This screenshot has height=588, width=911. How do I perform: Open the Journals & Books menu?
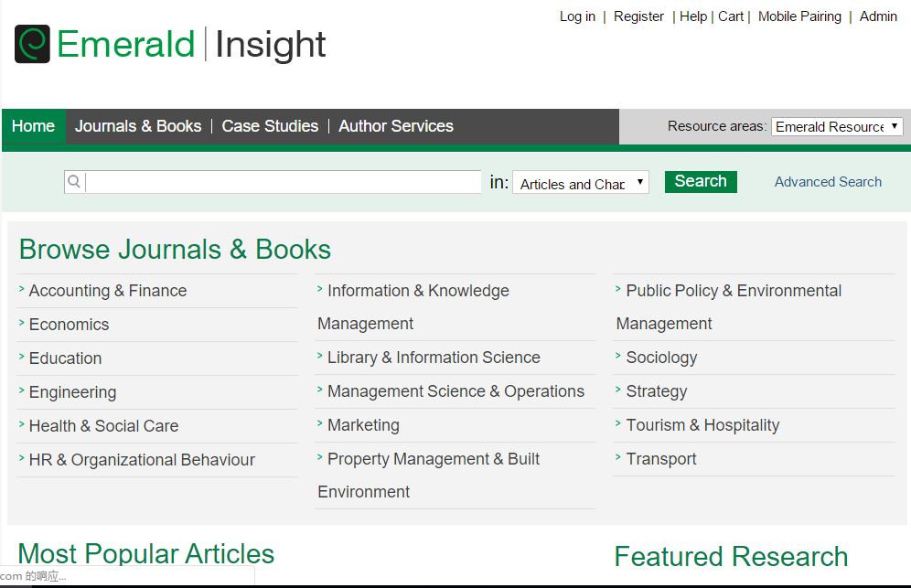click(x=138, y=126)
